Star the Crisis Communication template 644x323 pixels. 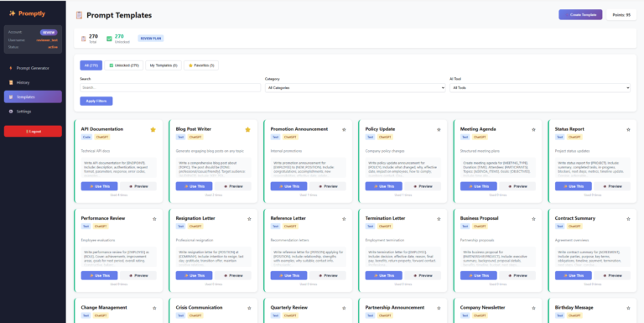pyautogui.click(x=249, y=308)
